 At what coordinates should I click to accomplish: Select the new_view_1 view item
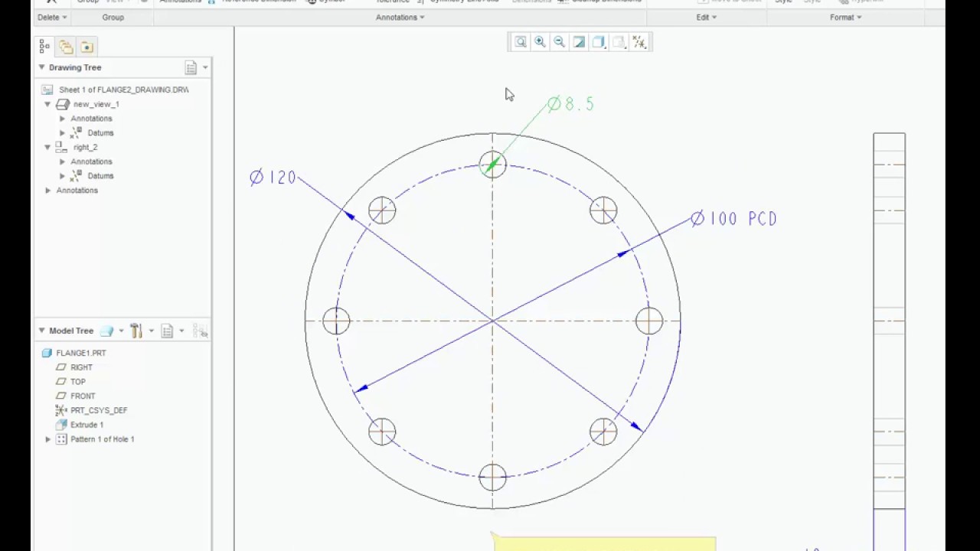point(96,104)
